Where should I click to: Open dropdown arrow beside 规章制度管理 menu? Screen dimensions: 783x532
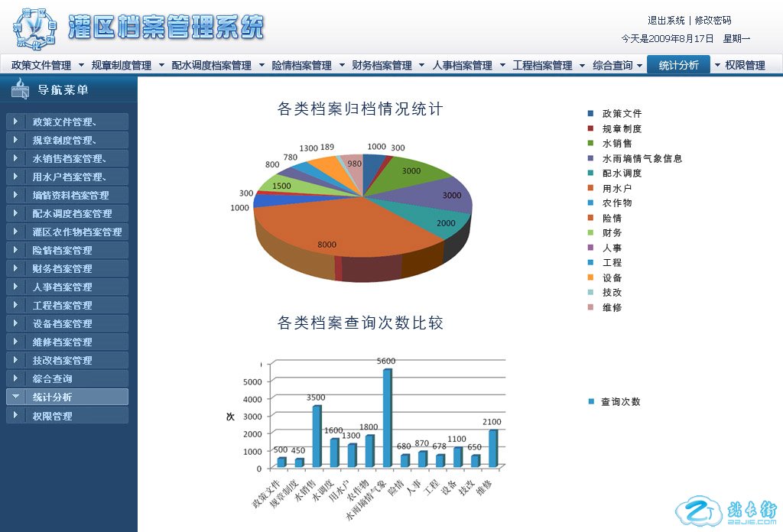161,65
